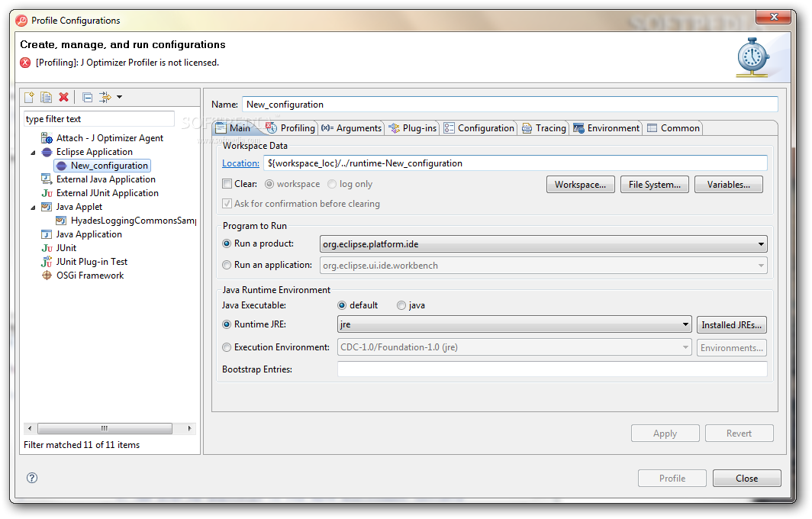Click the New launch configuration icon

(x=30, y=97)
